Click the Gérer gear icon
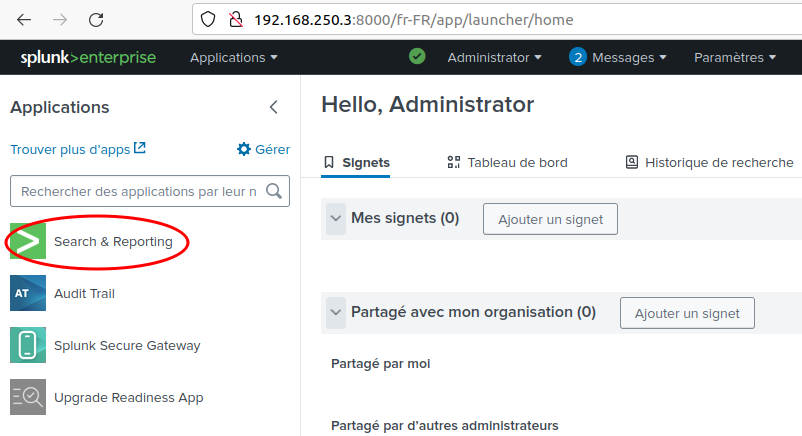This screenshot has height=436, width=802. tap(244, 149)
